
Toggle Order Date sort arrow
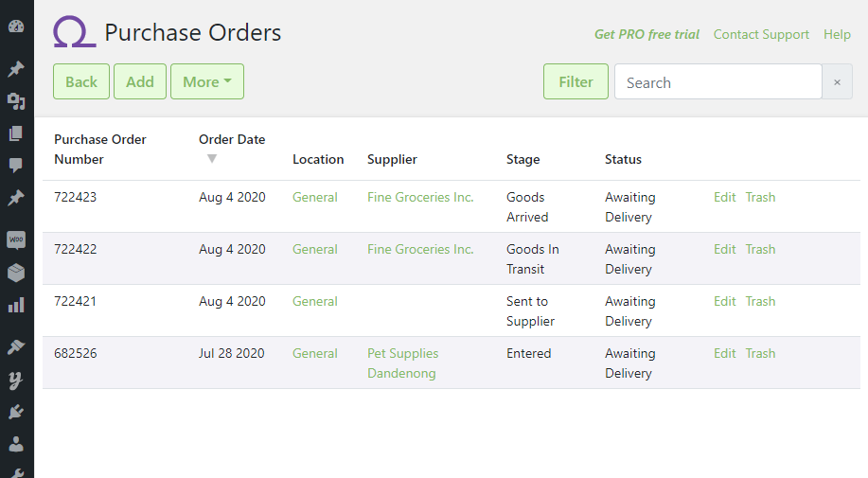coord(211,159)
